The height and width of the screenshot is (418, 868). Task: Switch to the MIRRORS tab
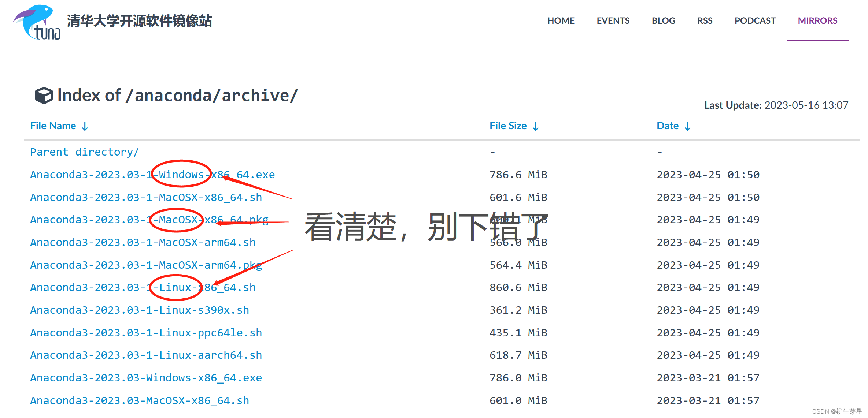(x=817, y=21)
